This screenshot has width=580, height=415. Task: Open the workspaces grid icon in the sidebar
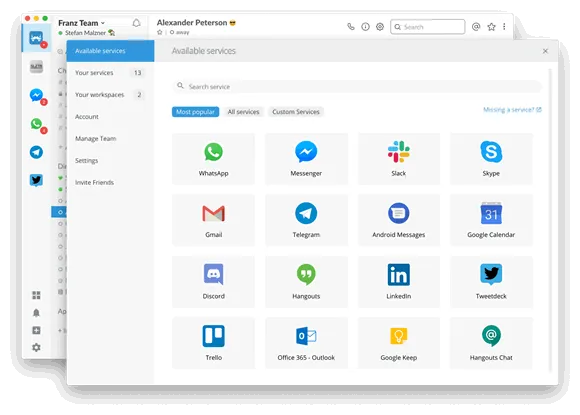[x=36, y=295]
